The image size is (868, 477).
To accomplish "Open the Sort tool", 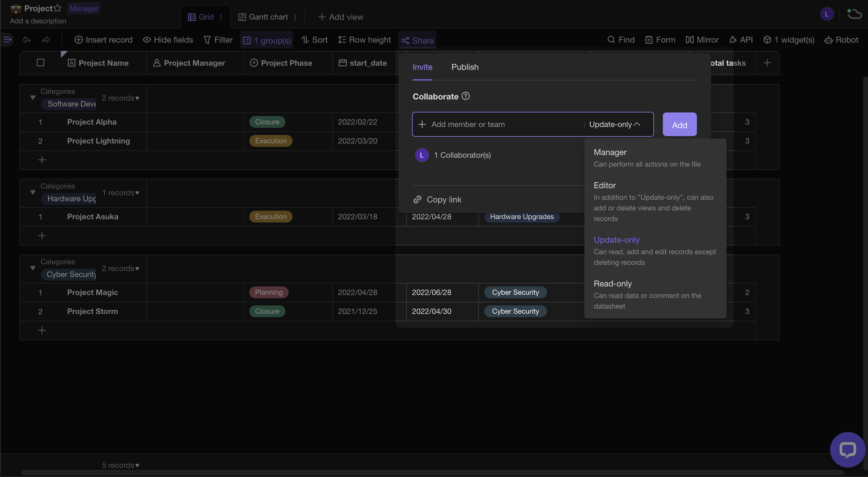I will click(x=314, y=40).
